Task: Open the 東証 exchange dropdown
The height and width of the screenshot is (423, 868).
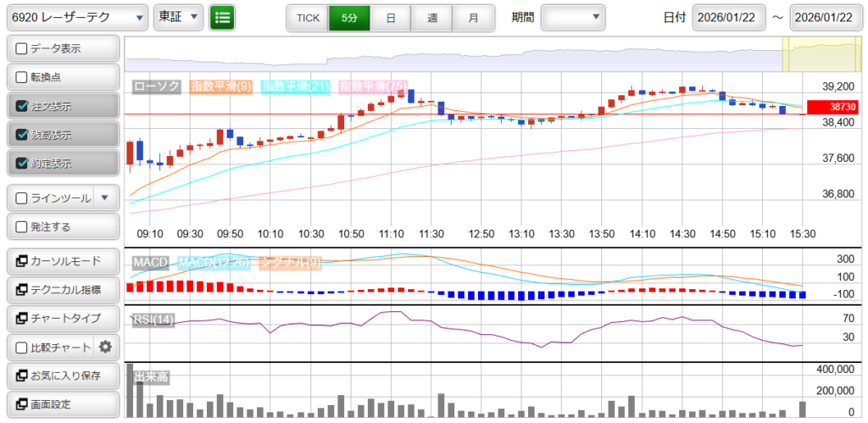Action: [179, 17]
